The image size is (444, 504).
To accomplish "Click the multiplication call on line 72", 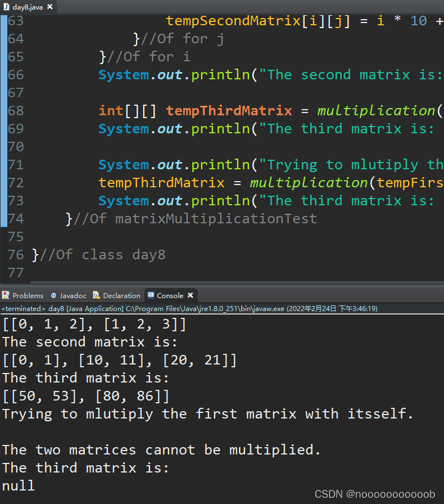I will [309, 183].
